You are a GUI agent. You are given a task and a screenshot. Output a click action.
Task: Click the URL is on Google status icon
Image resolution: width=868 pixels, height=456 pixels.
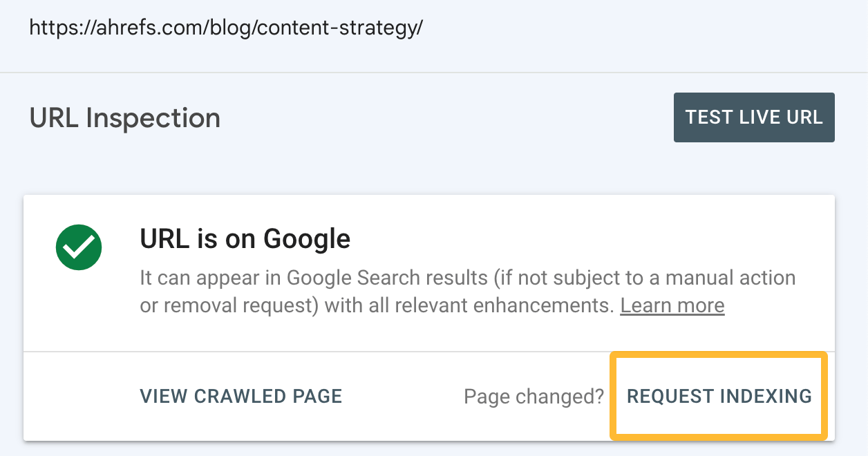(x=78, y=247)
